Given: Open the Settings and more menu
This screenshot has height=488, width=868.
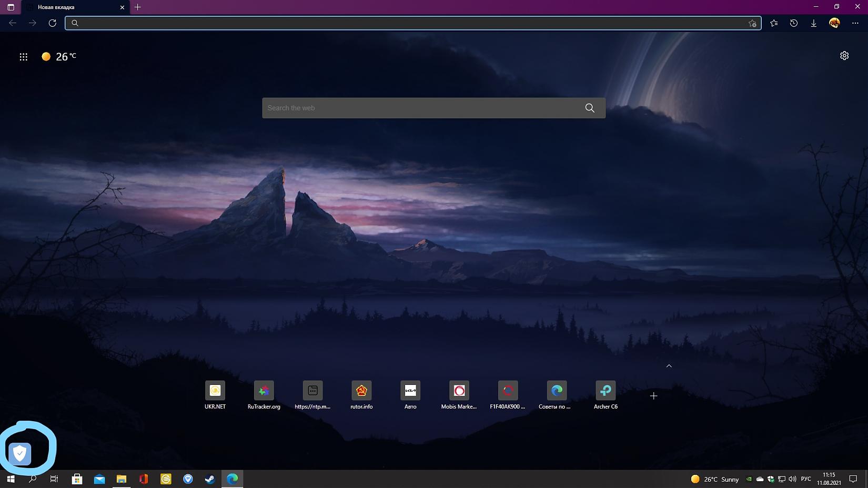Looking at the screenshot, I should point(855,23).
